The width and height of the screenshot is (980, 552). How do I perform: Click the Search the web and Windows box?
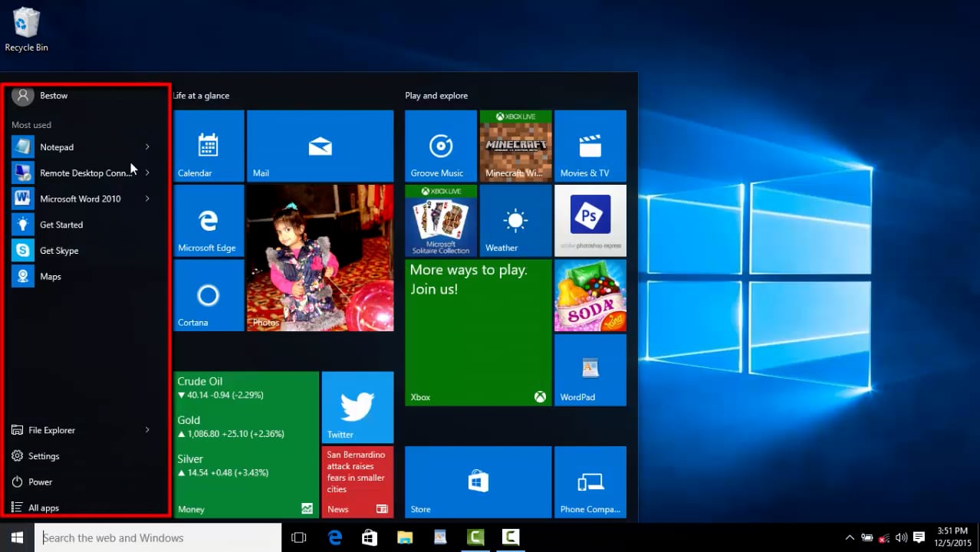158,537
